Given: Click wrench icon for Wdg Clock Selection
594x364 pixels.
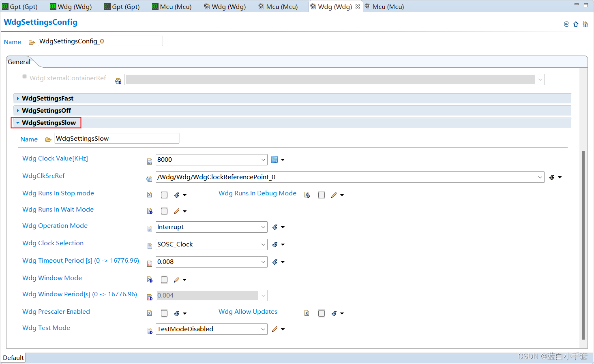Looking at the screenshot, I should click(275, 244).
